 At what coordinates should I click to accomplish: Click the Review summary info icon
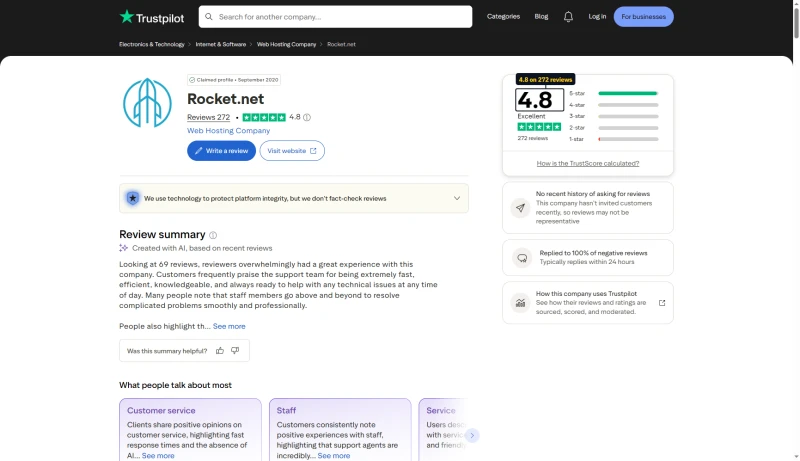coord(213,235)
